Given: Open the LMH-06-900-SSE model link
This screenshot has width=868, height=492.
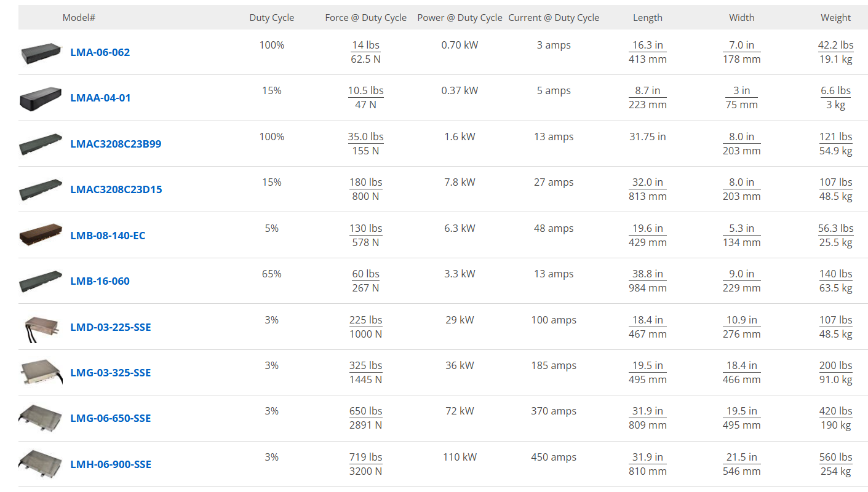Looking at the screenshot, I should (x=111, y=464).
